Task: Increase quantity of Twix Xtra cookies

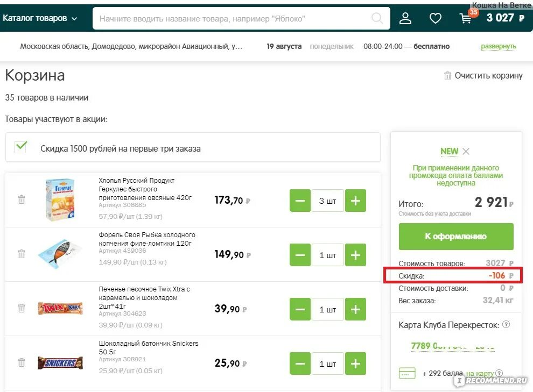Action: tap(355, 309)
